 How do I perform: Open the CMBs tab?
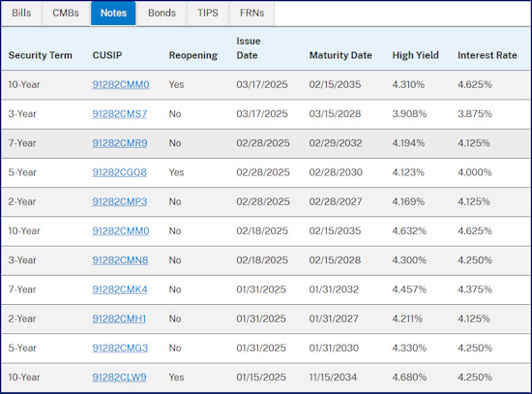(66, 14)
